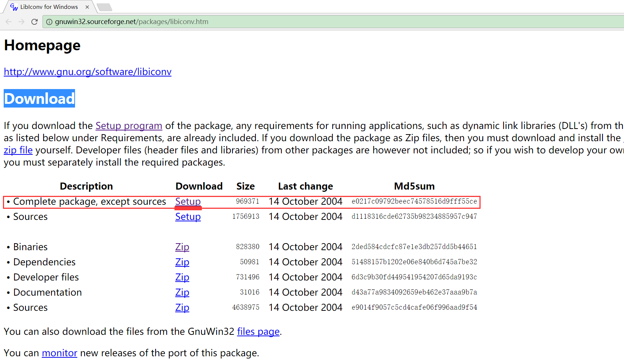
Task: Download the Binaries Zip
Action: 182,247
